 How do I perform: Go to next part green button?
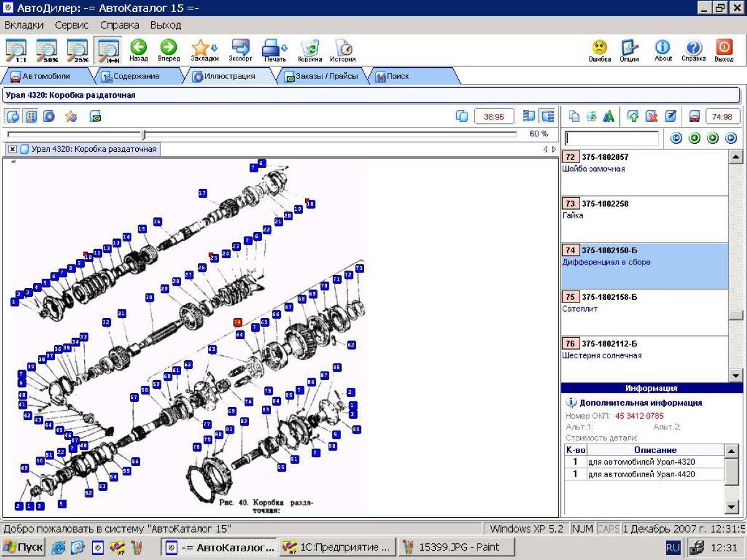[713, 138]
